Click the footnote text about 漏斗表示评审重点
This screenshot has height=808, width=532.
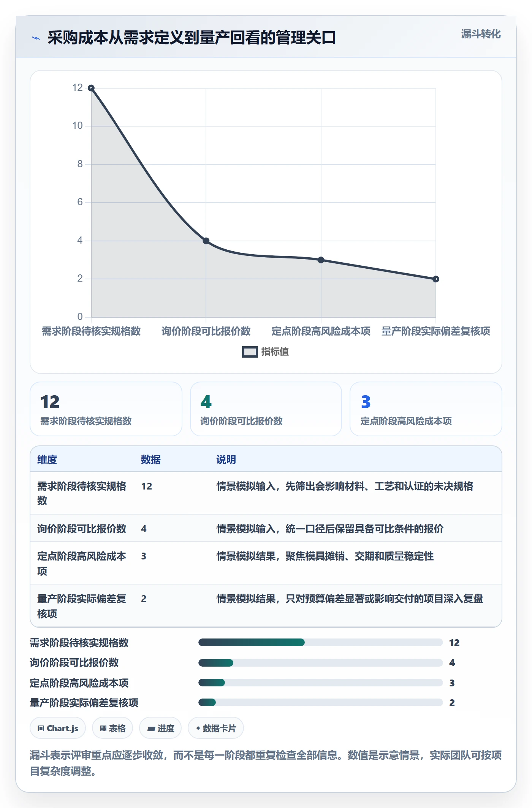266,763
